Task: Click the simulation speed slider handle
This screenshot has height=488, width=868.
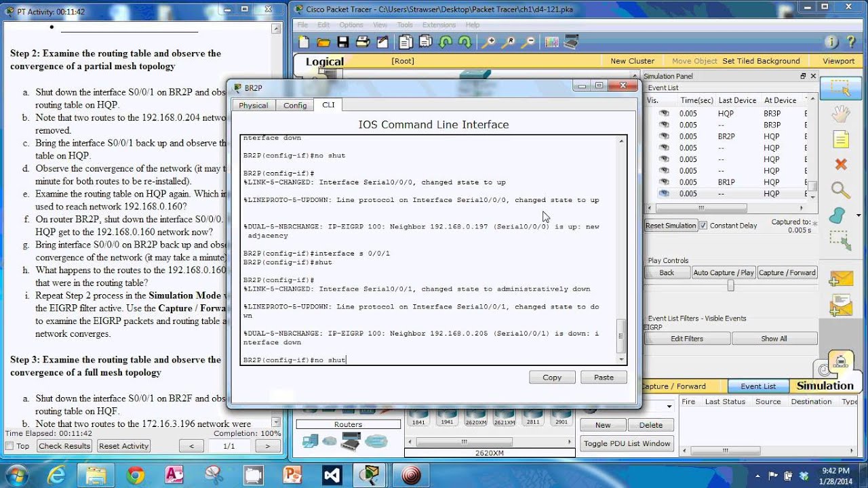Action: 730,286
